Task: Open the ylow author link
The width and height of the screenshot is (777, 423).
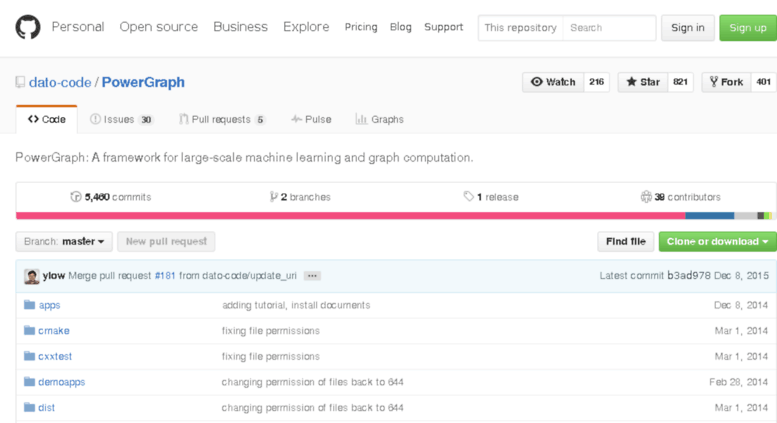Action: tap(54, 276)
